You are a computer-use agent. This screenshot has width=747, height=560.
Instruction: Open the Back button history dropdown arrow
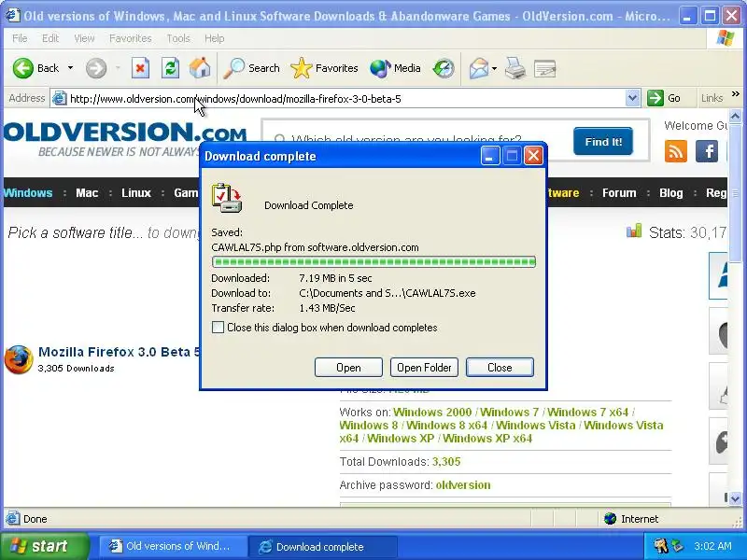71,68
